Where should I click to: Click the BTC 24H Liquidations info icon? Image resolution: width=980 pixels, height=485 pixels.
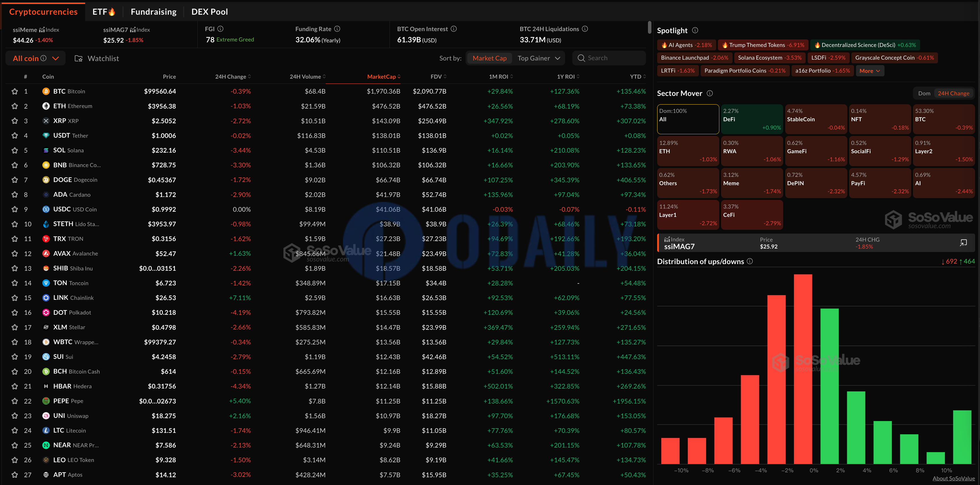[585, 29]
